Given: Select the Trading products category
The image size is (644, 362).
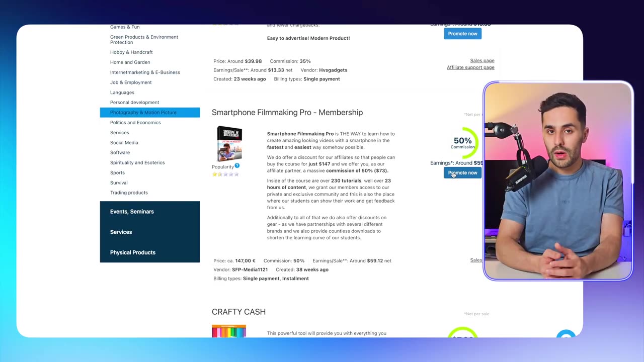Looking at the screenshot, I should [x=129, y=193].
